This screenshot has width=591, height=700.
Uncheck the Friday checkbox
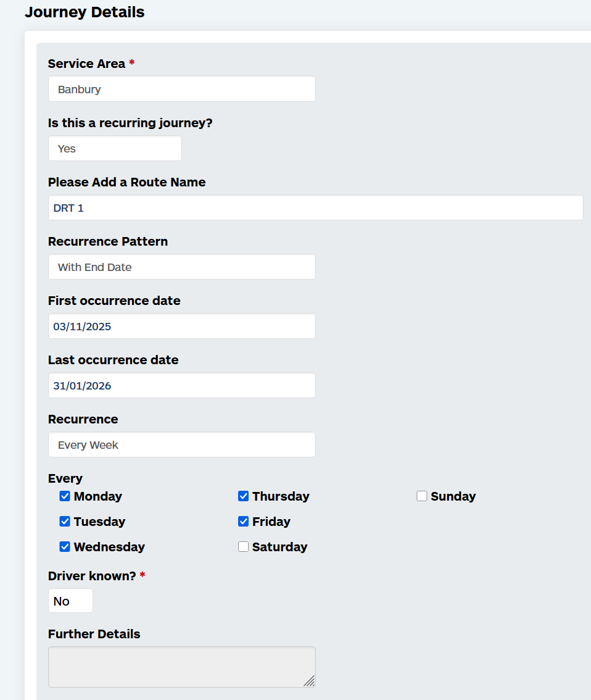click(243, 522)
